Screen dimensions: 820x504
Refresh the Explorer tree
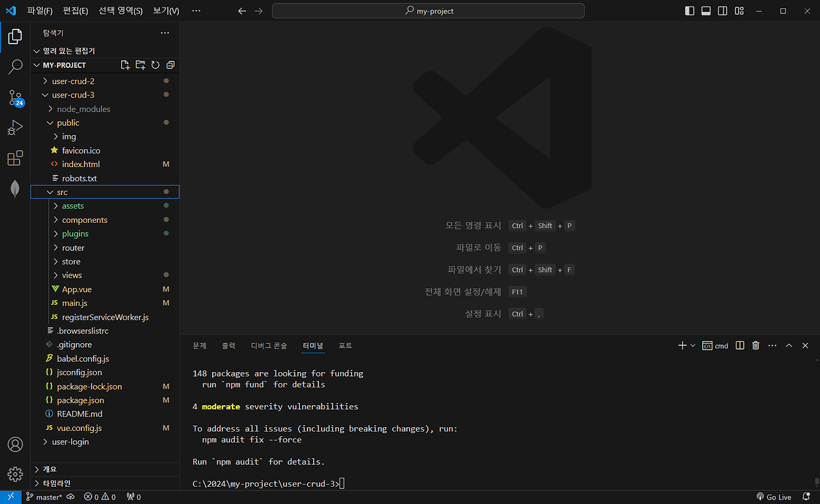point(155,65)
